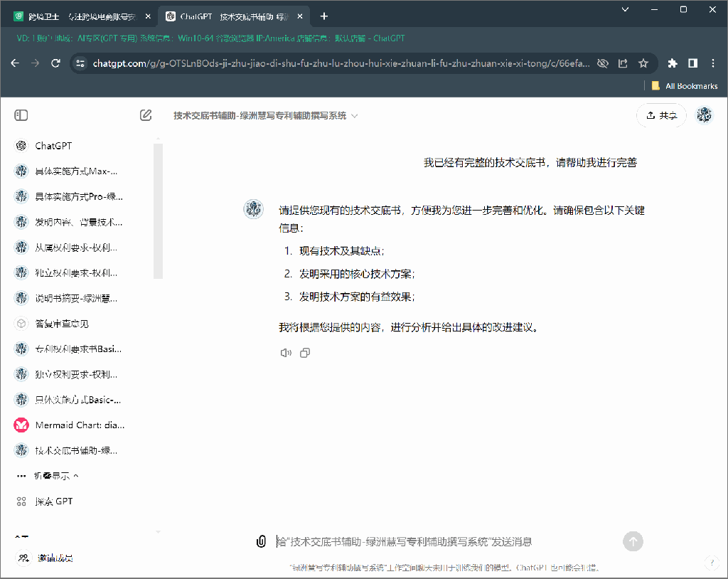728x579 pixels.
Task: Bookmark this page with star icon
Action: (x=643, y=63)
